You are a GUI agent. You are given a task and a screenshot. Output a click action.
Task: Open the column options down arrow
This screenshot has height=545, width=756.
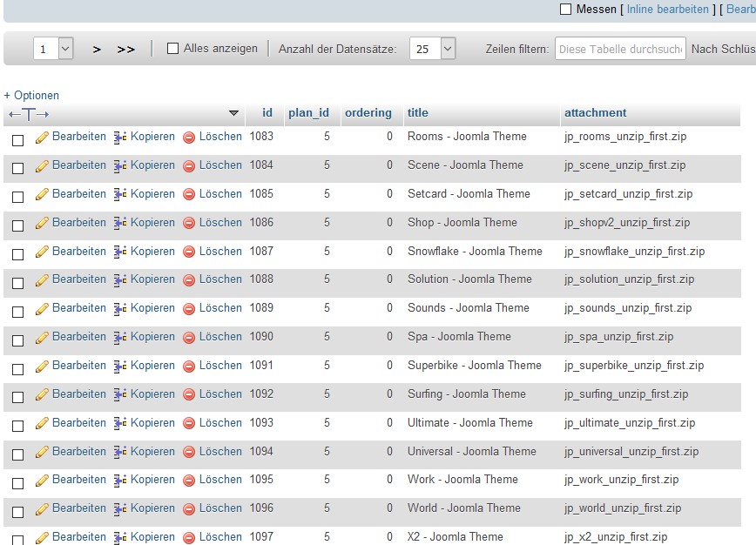pos(233,113)
